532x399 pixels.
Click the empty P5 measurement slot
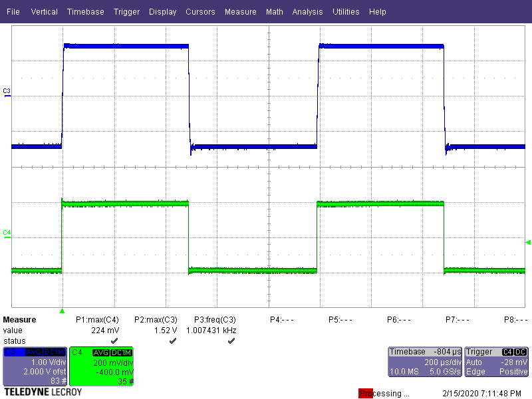click(340, 320)
